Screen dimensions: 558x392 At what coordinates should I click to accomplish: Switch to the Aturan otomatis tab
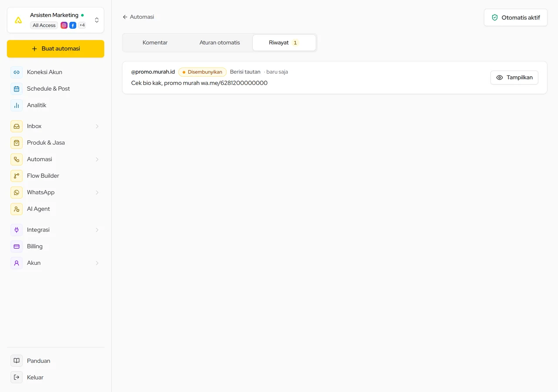[220, 43]
